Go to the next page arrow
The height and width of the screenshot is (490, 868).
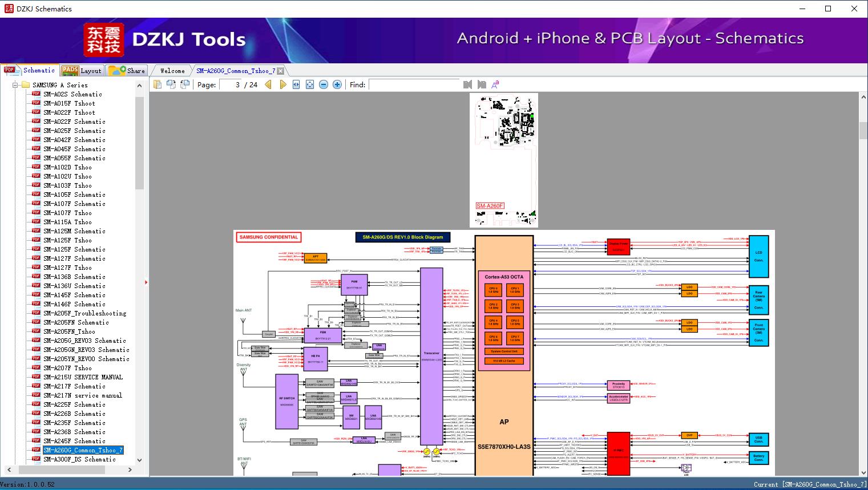(282, 84)
